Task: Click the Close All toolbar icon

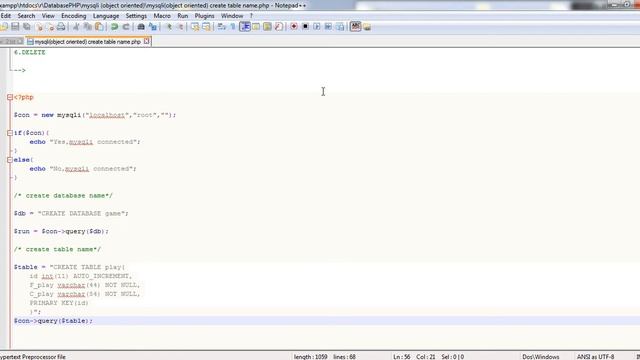Action: tap(50, 27)
